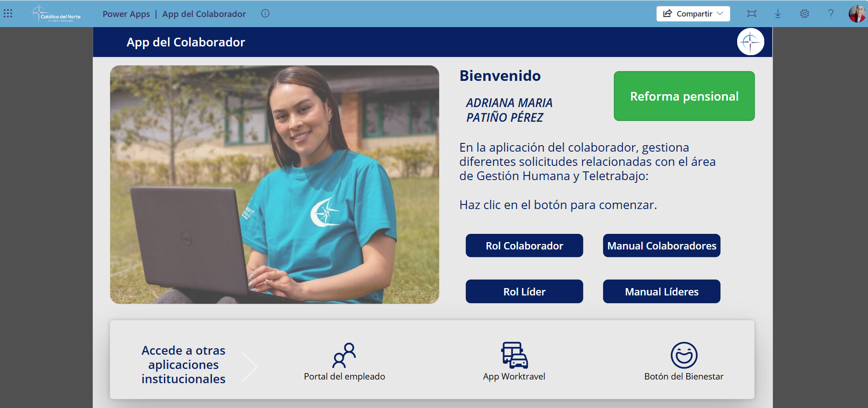
Task: Click the chevron next to Accede a otras aplicaciones
Action: (x=250, y=366)
